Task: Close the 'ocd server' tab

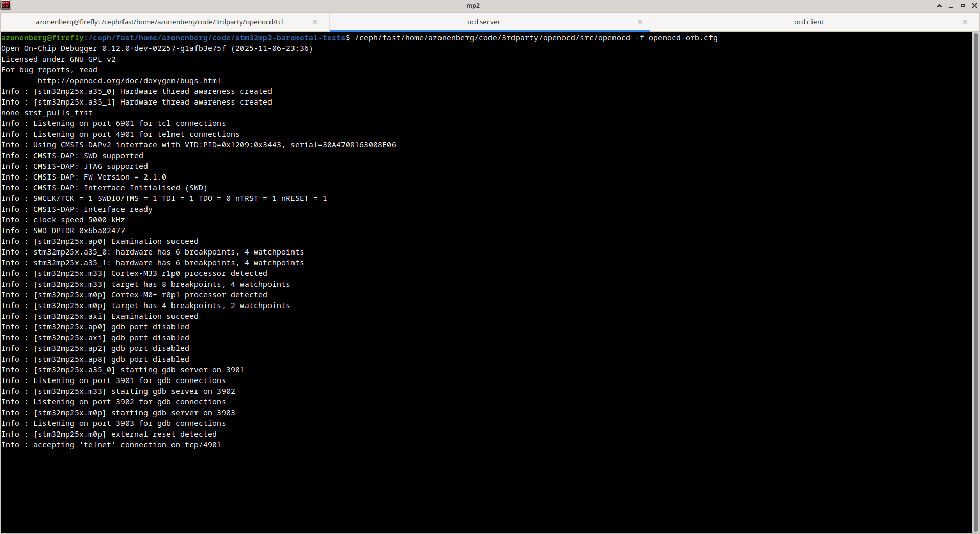Action: [640, 22]
